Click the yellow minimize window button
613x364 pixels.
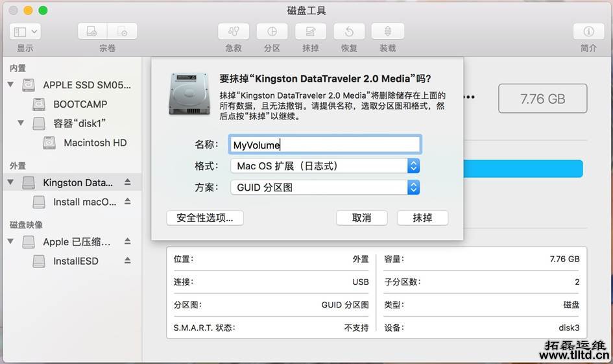28,10
